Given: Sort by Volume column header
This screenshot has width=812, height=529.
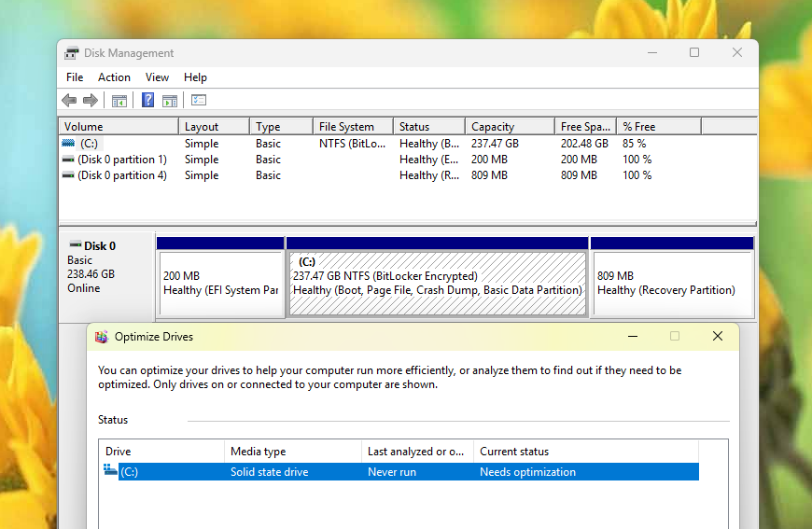Looking at the screenshot, I should click(x=119, y=127).
